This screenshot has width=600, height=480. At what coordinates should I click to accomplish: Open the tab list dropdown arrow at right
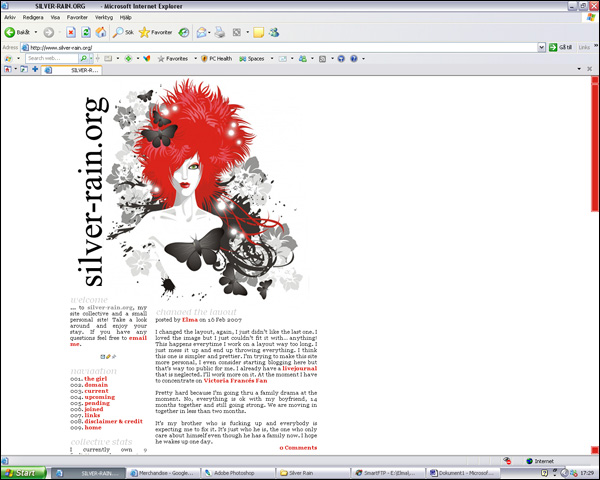point(579,69)
